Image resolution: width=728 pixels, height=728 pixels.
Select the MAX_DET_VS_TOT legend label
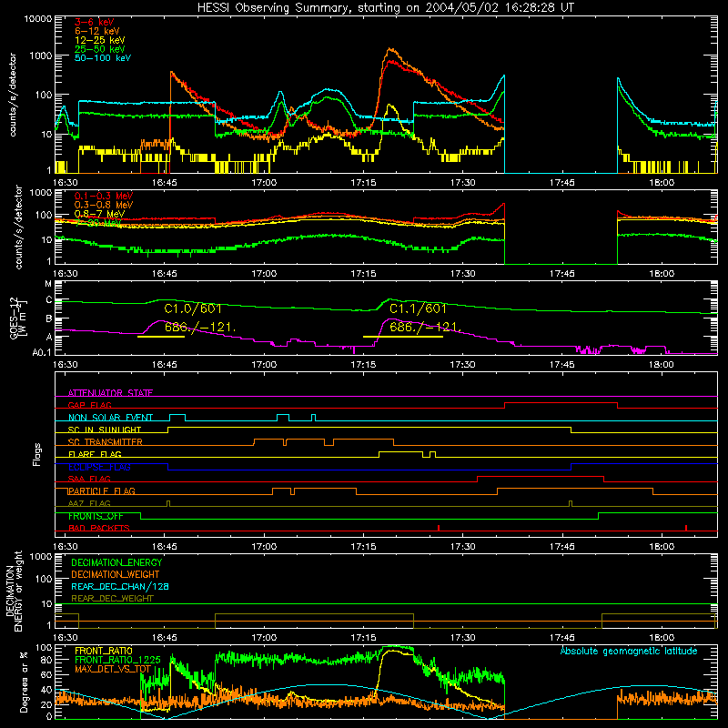click(x=113, y=669)
